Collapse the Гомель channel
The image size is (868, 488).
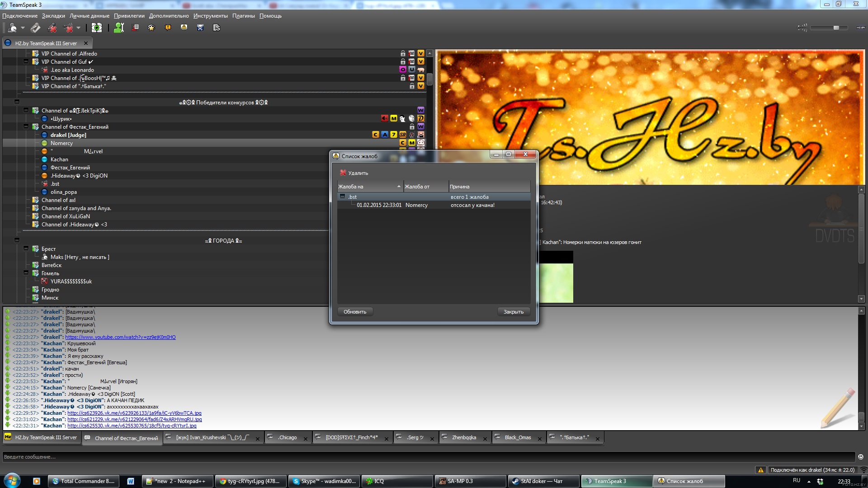point(26,273)
